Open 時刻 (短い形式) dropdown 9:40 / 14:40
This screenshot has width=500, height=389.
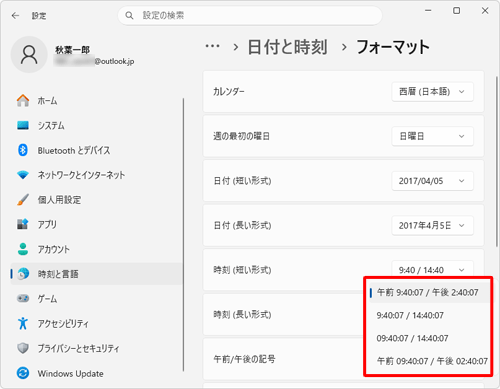click(x=432, y=270)
